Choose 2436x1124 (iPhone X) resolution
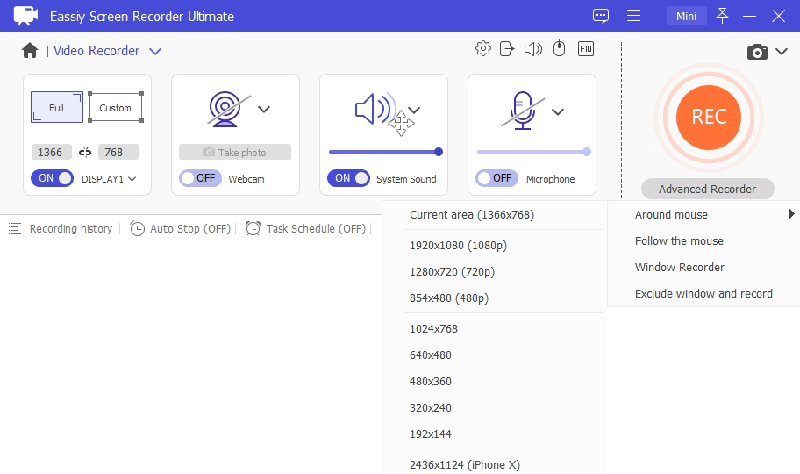Screen dimensions: 800x474 tap(465, 465)
